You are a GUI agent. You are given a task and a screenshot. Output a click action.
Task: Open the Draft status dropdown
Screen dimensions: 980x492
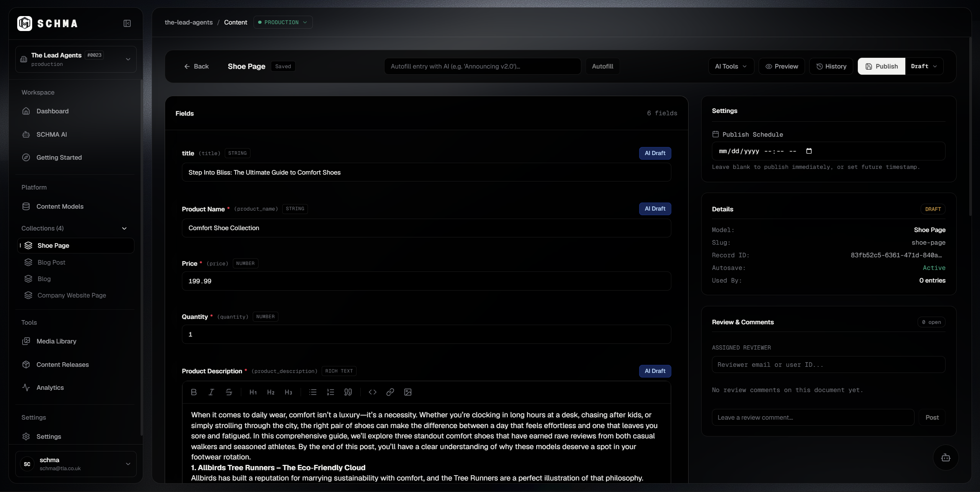(x=924, y=66)
